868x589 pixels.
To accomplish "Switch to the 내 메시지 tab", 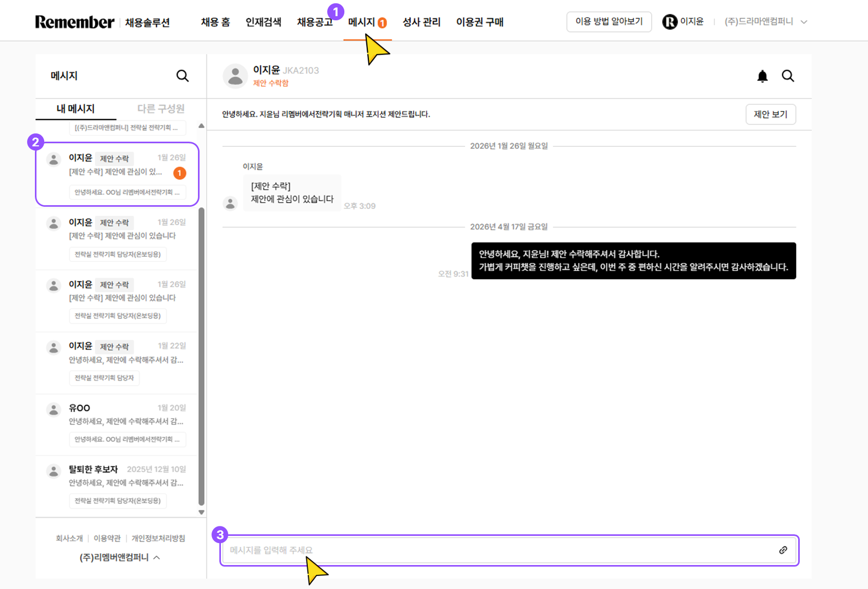I will pos(76,108).
